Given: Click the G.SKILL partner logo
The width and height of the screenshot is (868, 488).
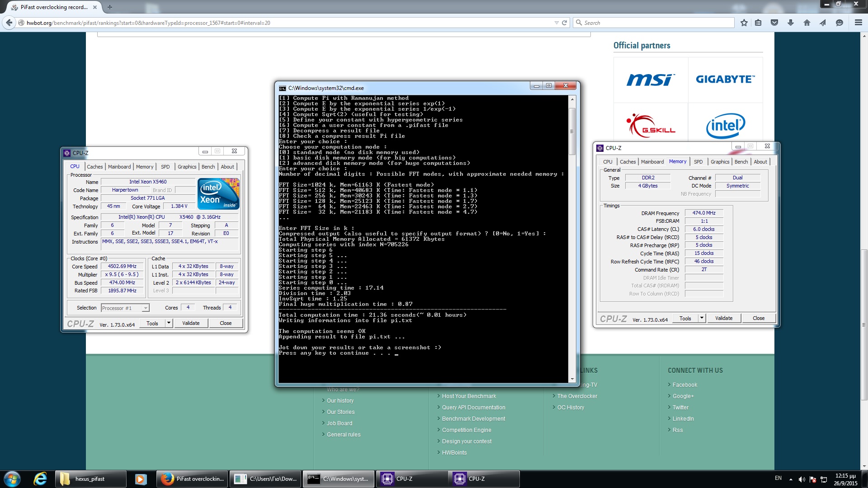Looking at the screenshot, I should 651,125.
